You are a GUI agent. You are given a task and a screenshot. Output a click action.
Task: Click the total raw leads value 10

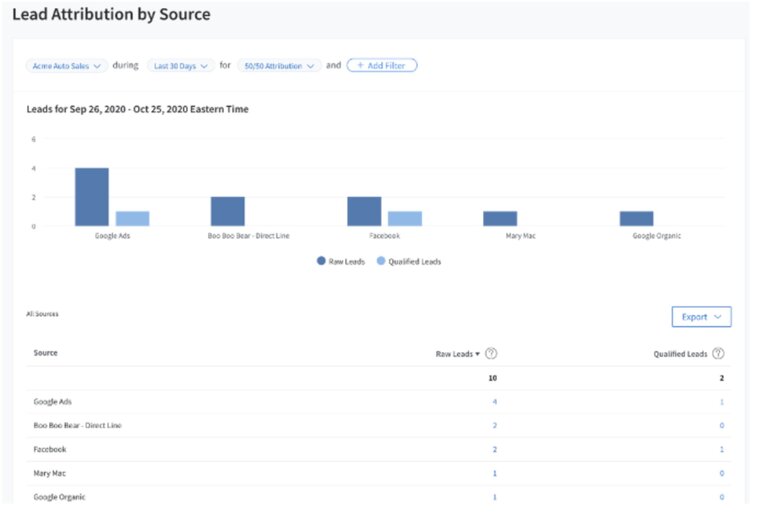[x=493, y=378]
